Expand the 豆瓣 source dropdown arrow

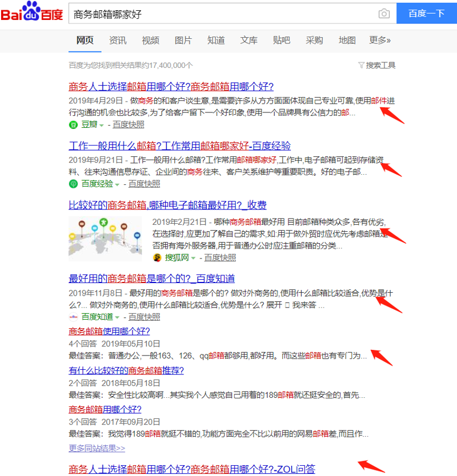pos(102,126)
